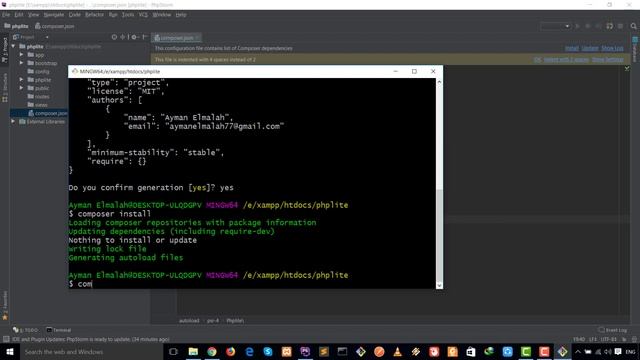Click Indent with 2 spaces link
This screenshot has width=640, height=360.
pos(567,60)
